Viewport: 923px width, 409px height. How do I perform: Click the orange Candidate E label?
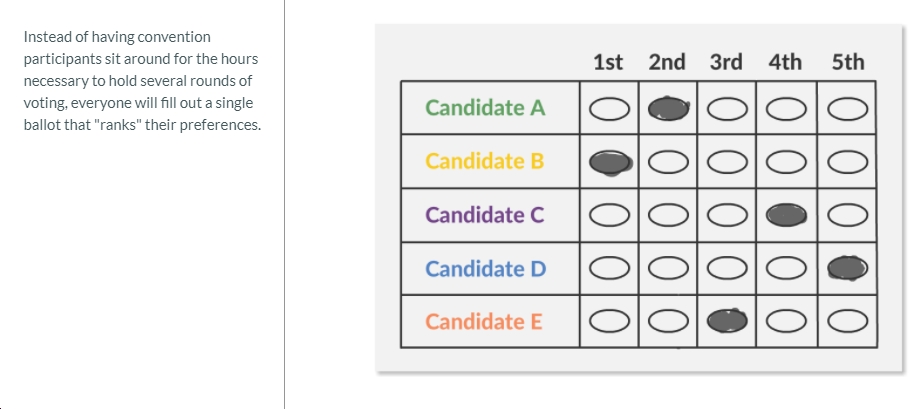tap(484, 321)
